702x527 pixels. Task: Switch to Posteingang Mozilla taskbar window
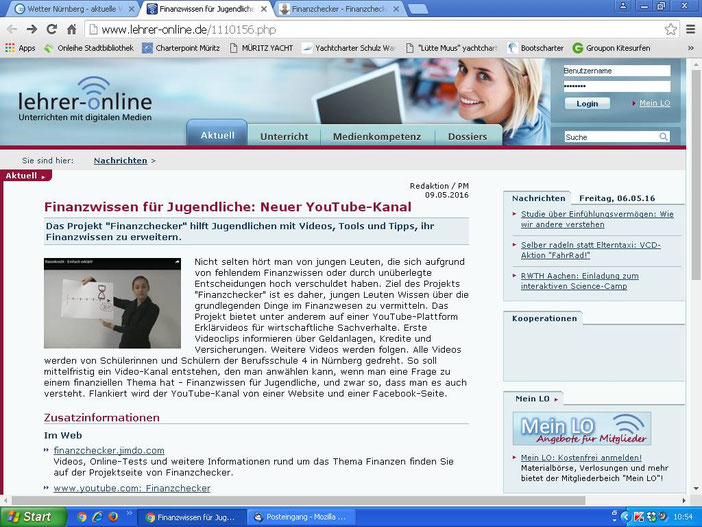coord(300,517)
